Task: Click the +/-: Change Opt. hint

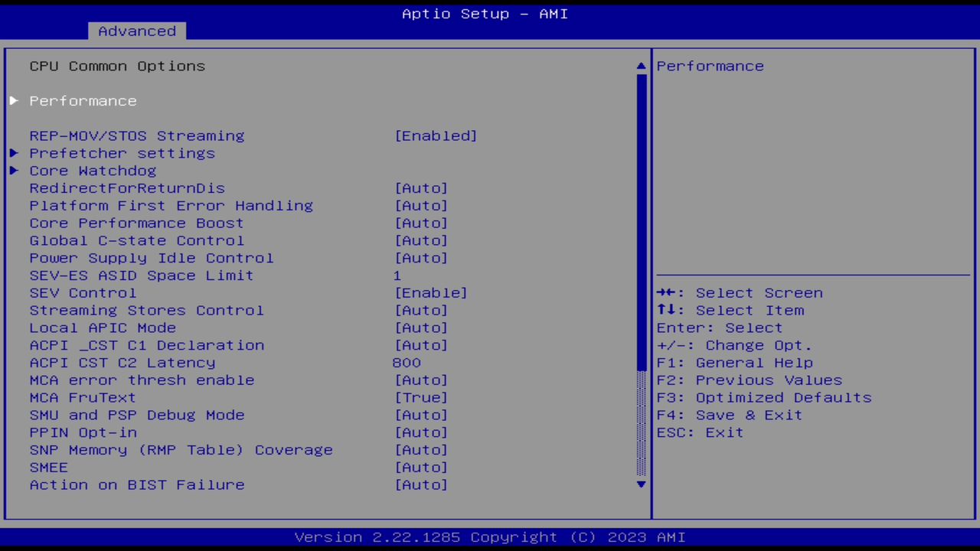Action: coord(734,346)
